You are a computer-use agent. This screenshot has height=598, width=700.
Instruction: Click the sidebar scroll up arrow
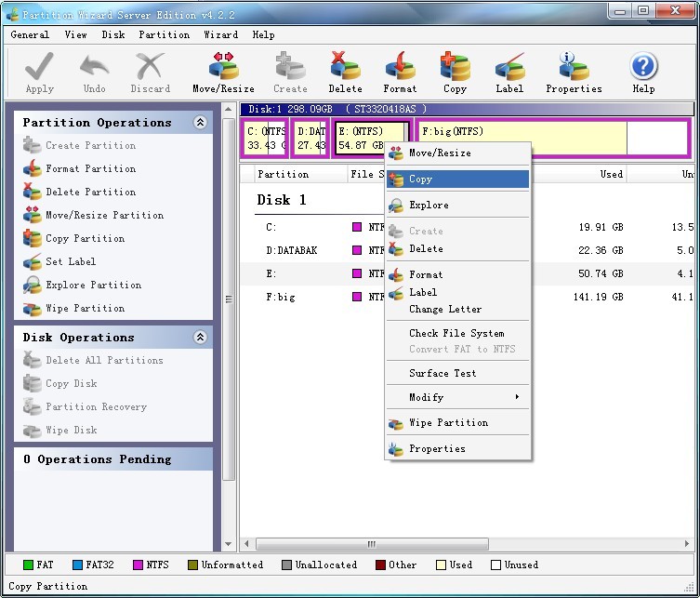228,110
